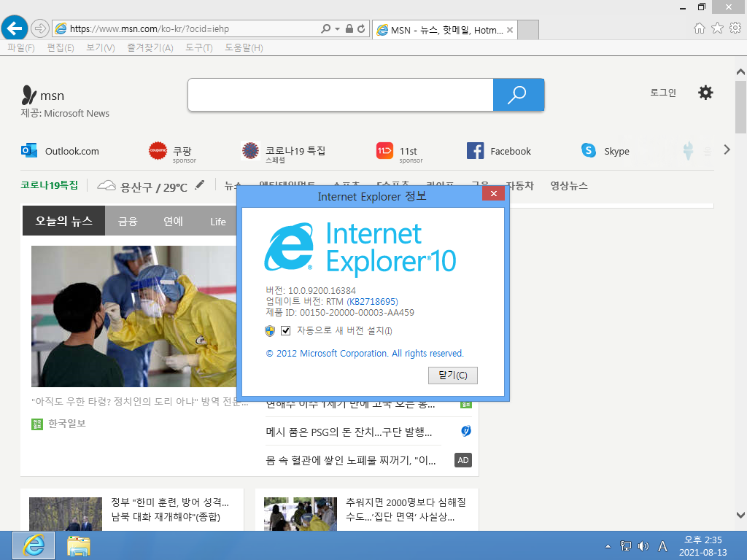The image size is (747, 560).
Task: Edit weather location with the pencil icon
Action: pyautogui.click(x=200, y=184)
